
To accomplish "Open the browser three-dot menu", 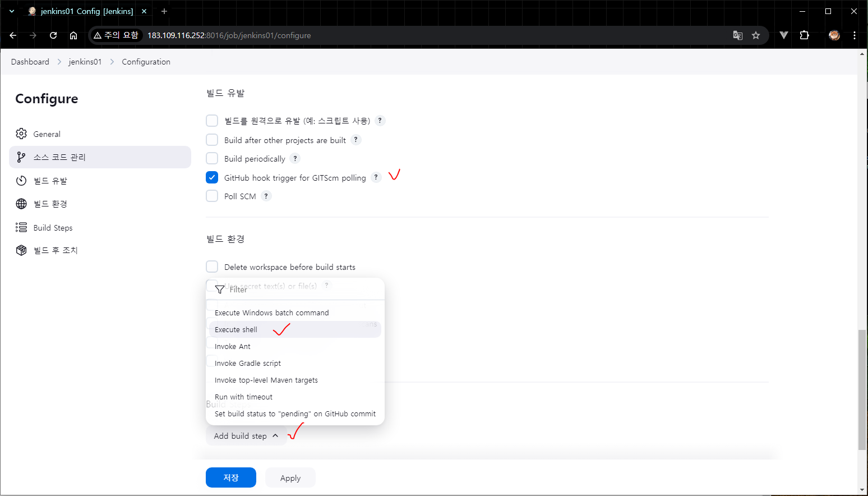I will pyautogui.click(x=855, y=35).
